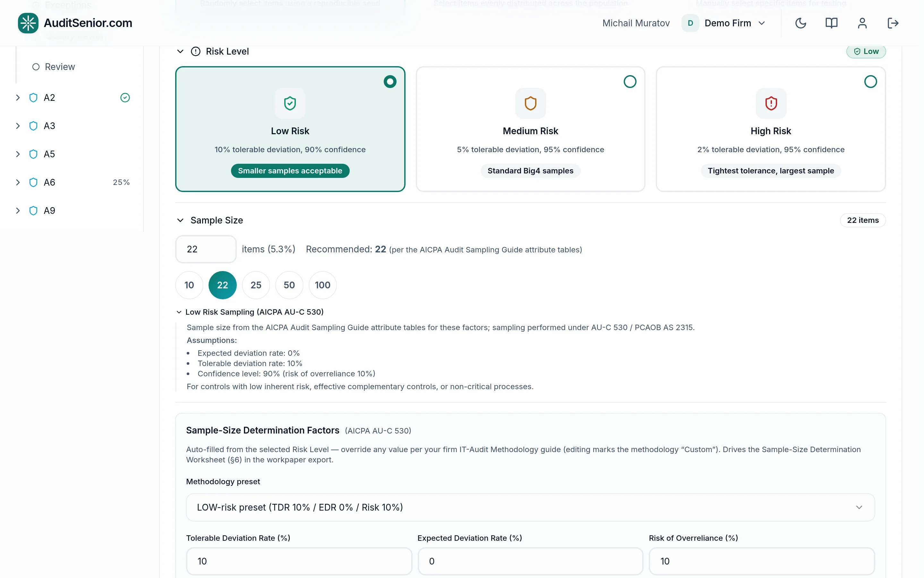Collapse the Risk Level section chevron

tap(180, 51)
